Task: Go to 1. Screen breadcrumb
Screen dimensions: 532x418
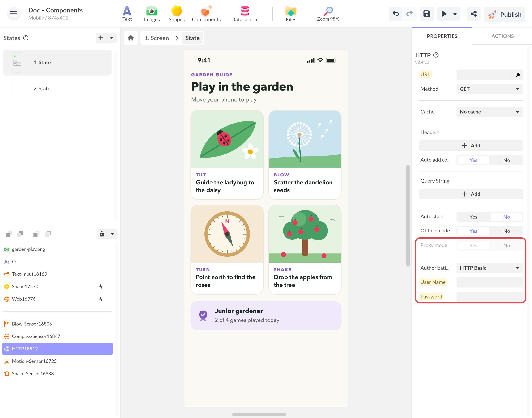Action: click(157, 38)
